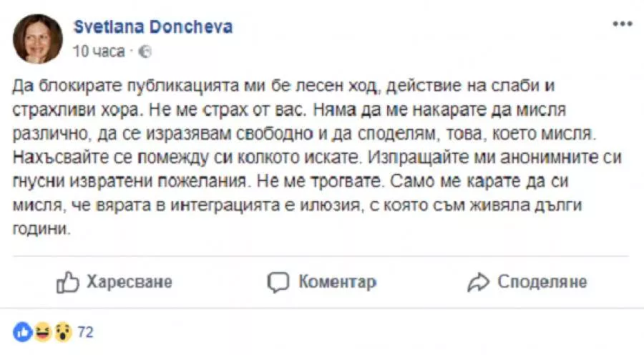Click the phrase "Не ме страх от вас"
The width and height of the screenshot is (644, 355).
click(x=228, y=110)
